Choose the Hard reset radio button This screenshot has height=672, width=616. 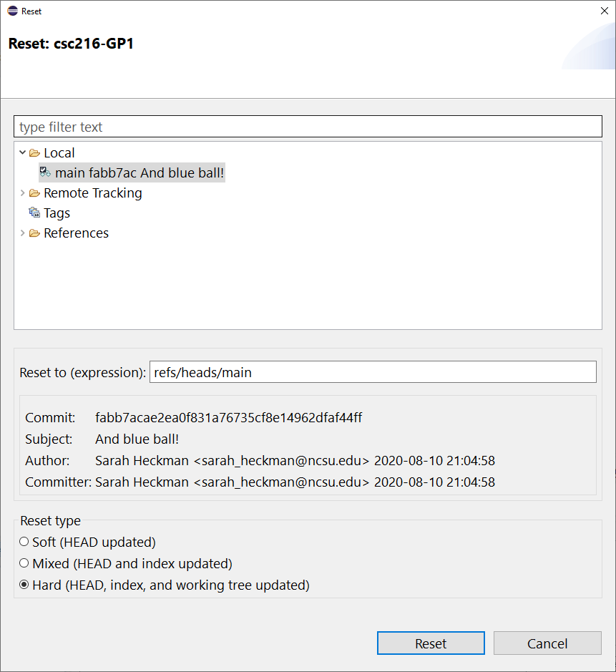tap(24, 585)
